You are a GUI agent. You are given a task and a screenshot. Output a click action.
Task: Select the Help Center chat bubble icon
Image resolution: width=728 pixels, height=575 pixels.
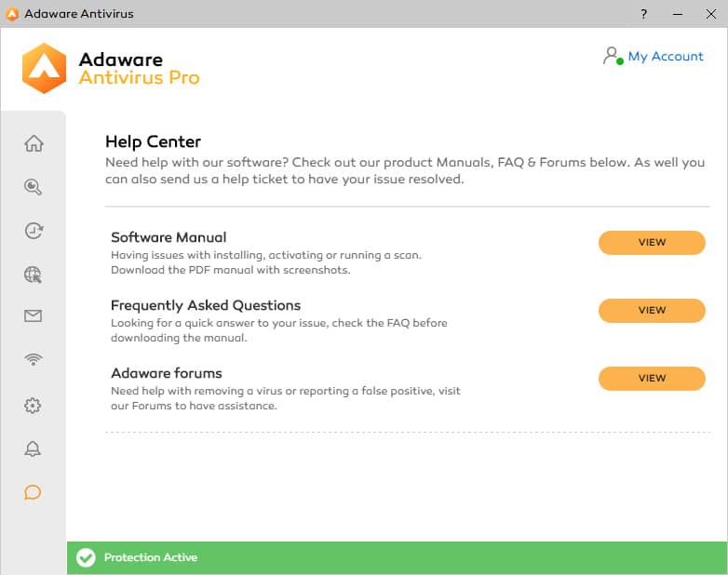(x=33, y=492)
